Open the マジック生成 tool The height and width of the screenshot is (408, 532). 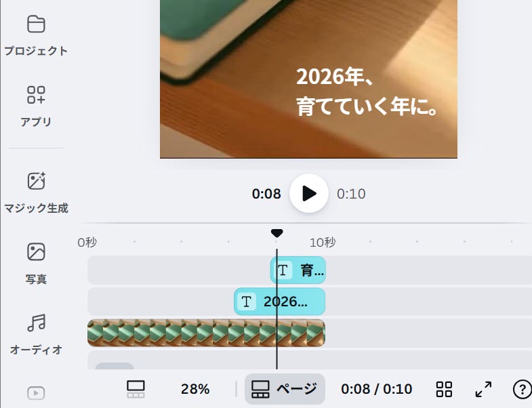click(36, 192)
